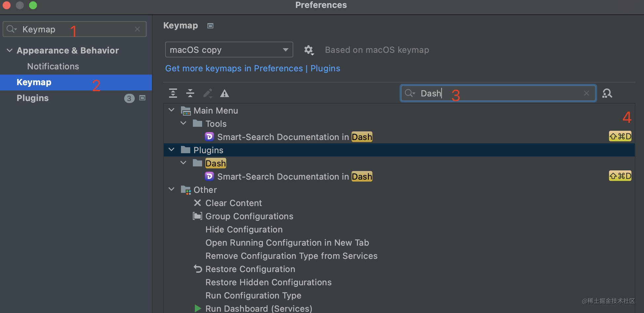
Task: Click Find Actions by Shortcut icon
Action: click(607, 93)
